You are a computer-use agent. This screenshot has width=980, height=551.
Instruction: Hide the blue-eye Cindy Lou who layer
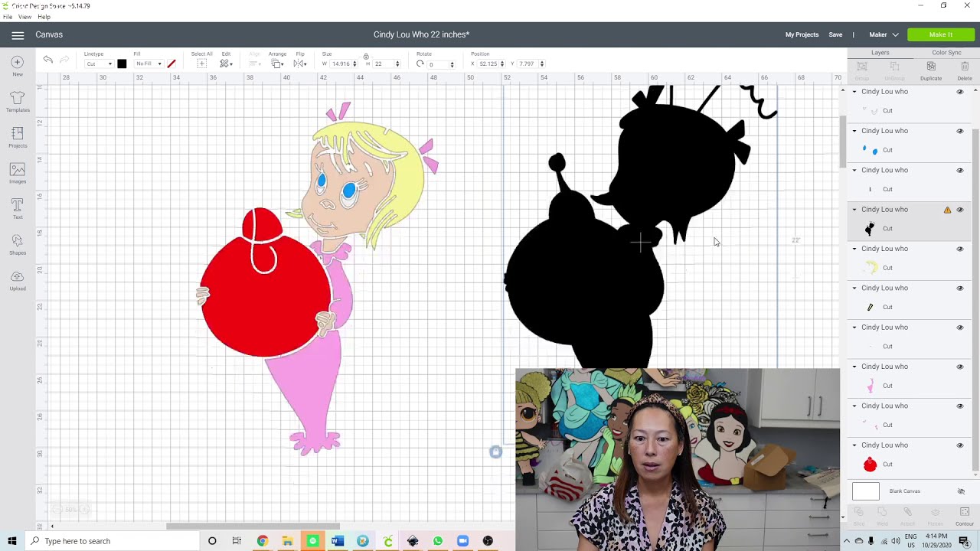(960, 131)
